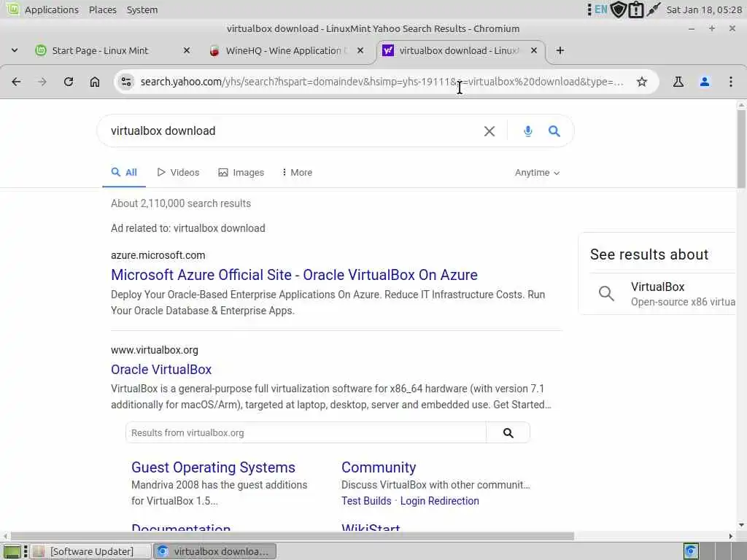Open the Test Builds link
This screenshot has height=560, width=747.
366,501
